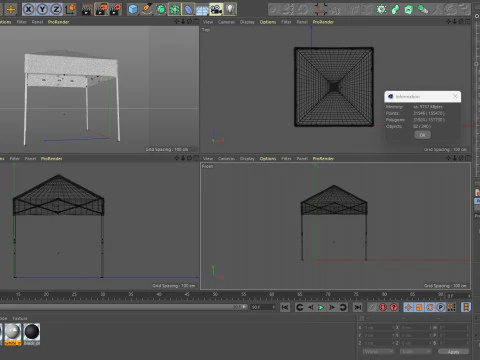
Task: Click the Top viewport maximize toggle icon
Action: [x=468, y=22]
